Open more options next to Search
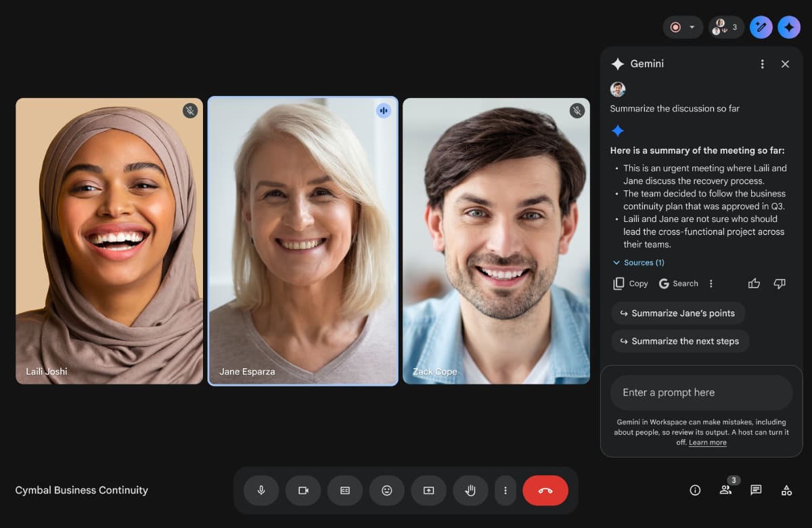Image resolution: width=812 pixels, height=528 pixels. [710, 283]
